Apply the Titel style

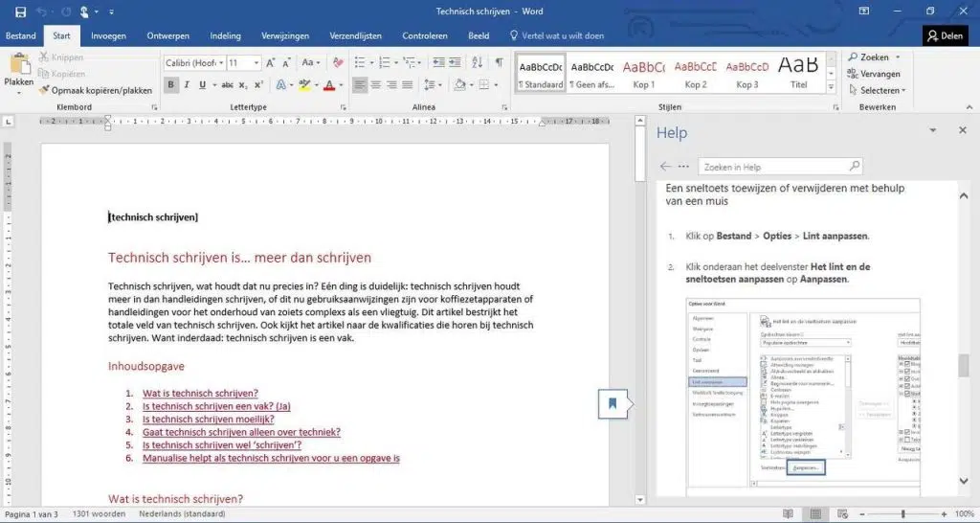[798, 74]
